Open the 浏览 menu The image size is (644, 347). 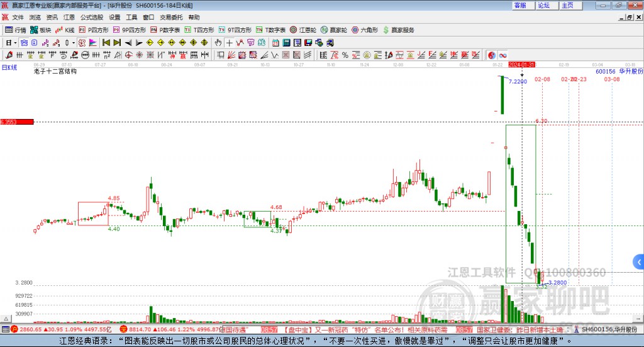(x=35, y=17)
